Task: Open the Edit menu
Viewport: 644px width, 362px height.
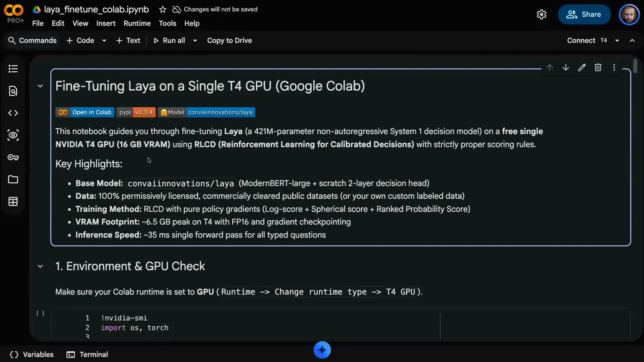Action: point(58,23)
